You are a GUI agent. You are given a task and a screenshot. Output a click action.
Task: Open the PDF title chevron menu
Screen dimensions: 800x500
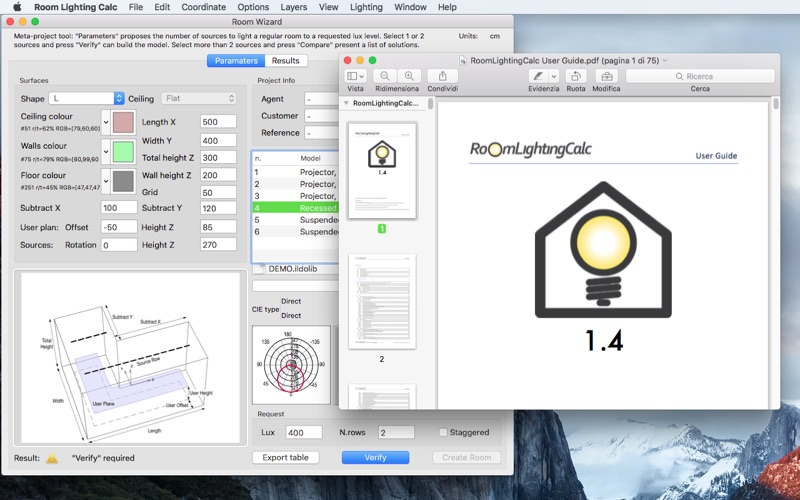(x=665, y=60)
